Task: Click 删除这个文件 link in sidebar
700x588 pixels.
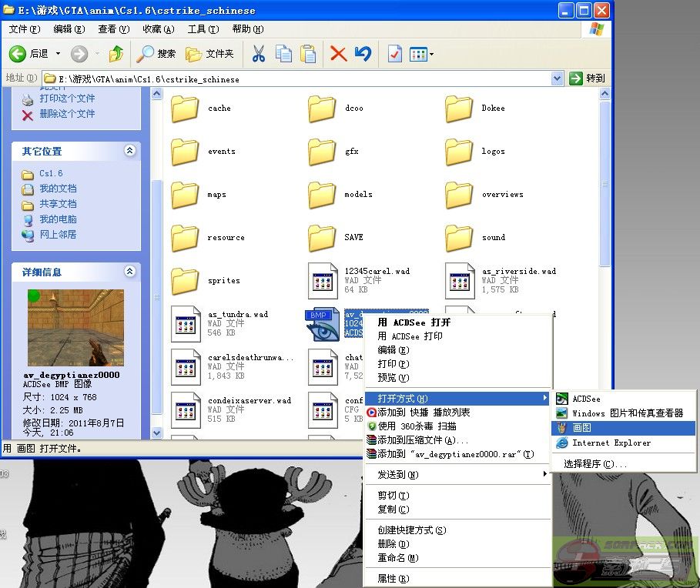Action: pos(67,114)
